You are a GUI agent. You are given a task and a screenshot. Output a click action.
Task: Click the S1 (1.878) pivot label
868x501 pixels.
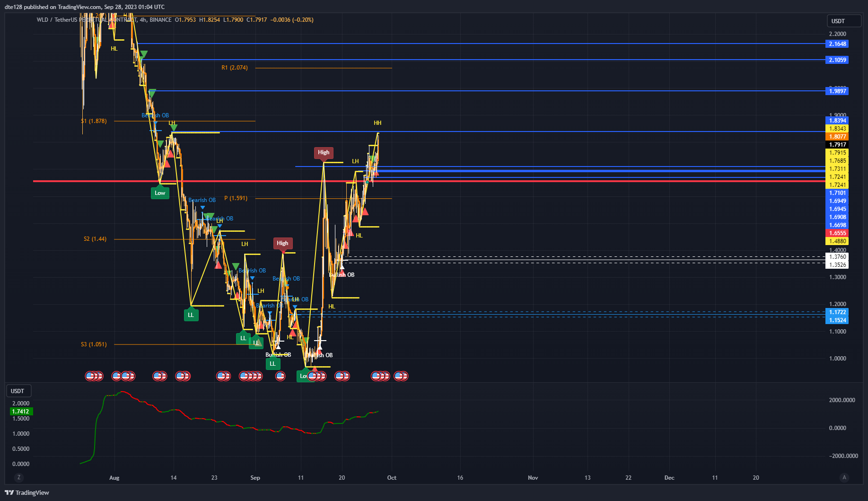point(94,121)
